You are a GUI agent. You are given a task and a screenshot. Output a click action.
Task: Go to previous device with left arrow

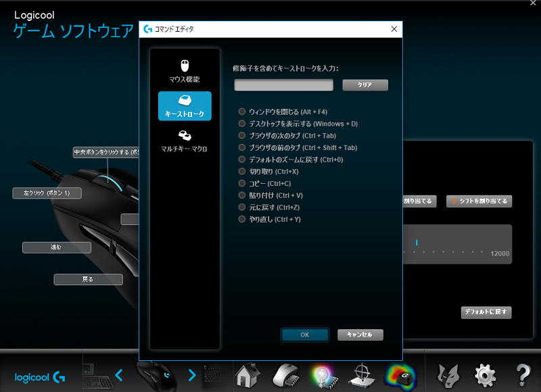click(x=119, y=375)
